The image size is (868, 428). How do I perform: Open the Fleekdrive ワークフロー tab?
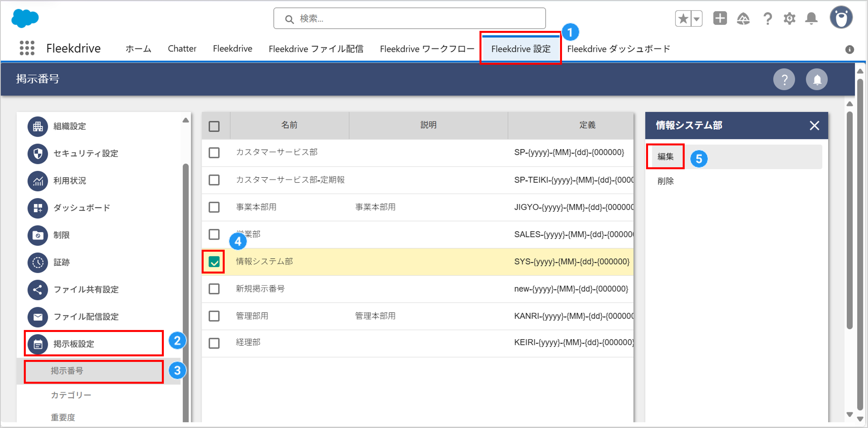point(427,49)
